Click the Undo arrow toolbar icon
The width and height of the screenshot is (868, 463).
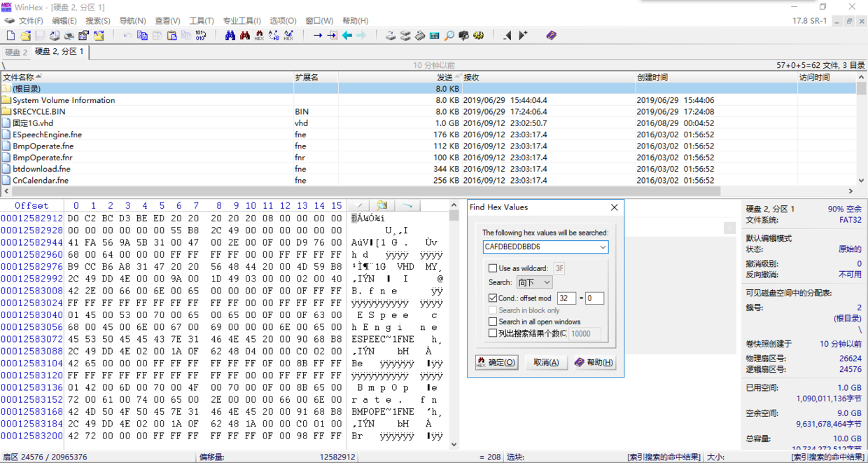127,35
